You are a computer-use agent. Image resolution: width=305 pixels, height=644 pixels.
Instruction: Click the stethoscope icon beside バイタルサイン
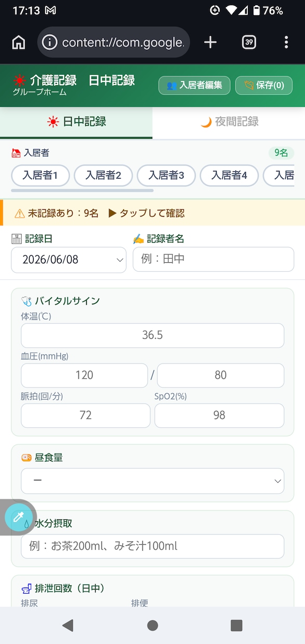(26, 301)
